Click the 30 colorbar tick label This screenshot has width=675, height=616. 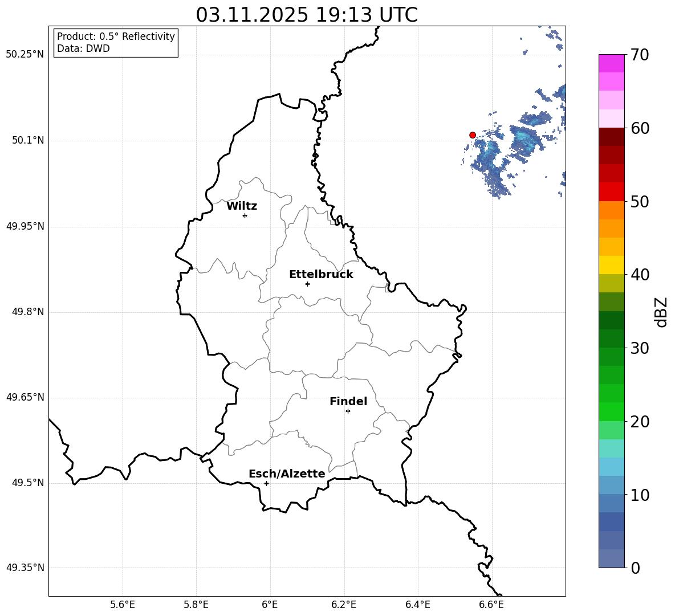pos(640,348)
